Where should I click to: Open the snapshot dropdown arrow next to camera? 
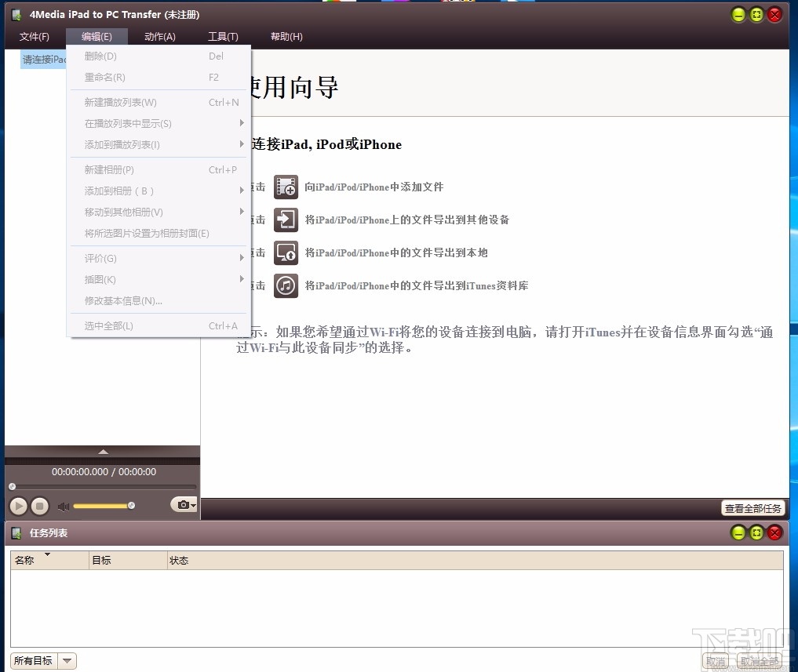pyautogui.click(x=192, y=505)
